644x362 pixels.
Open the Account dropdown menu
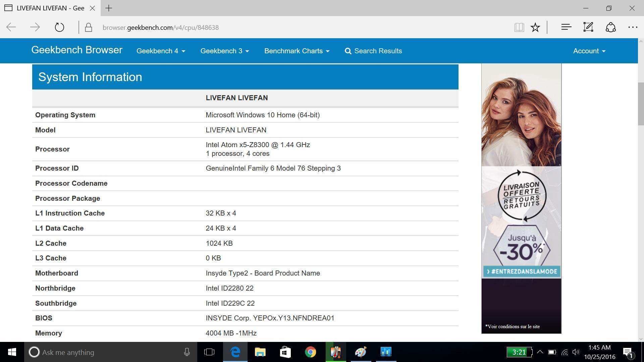point(589,51)
